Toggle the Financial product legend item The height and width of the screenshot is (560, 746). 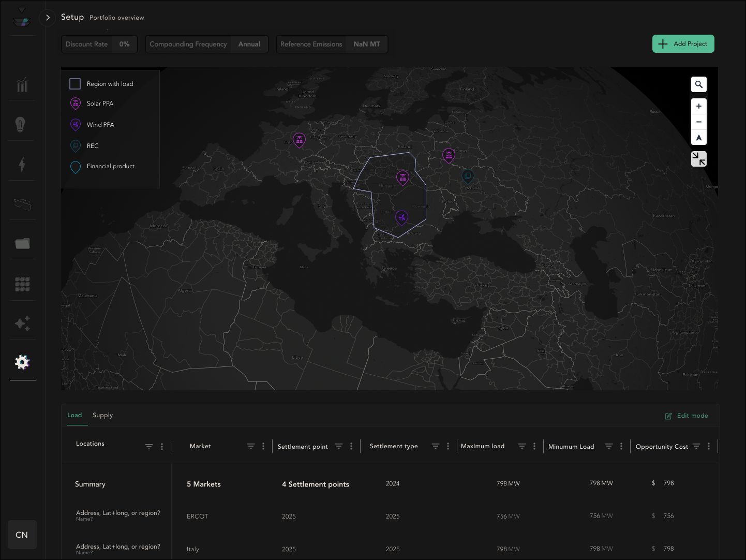tap(102, 167)
